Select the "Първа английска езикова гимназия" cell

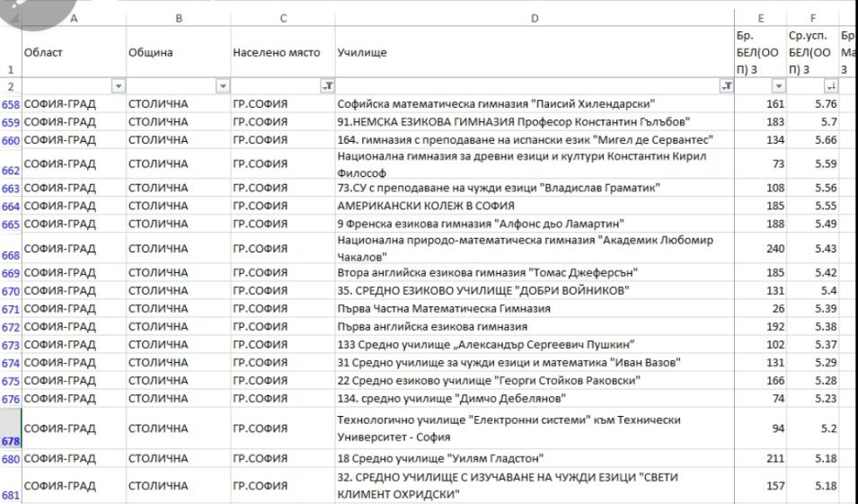[x=535, y=327]
